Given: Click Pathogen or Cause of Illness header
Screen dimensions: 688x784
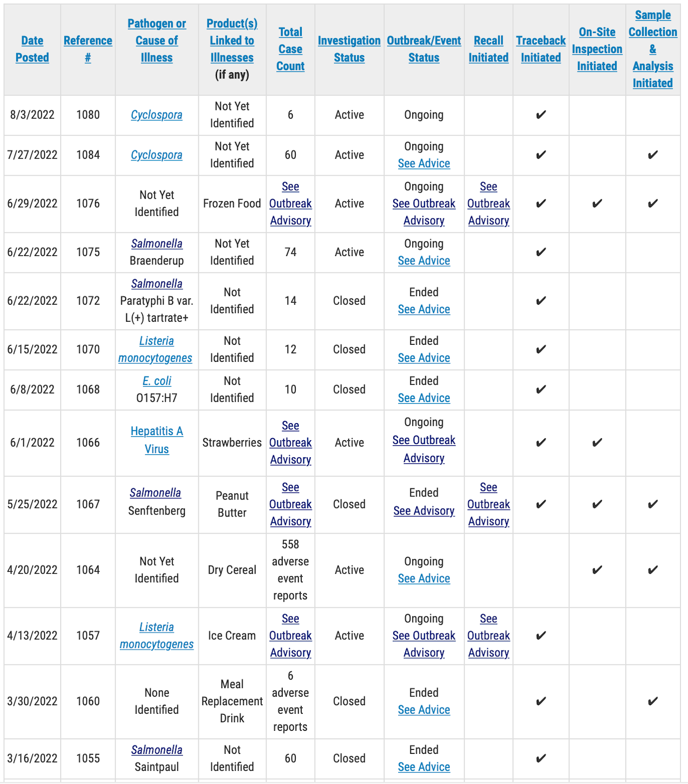Looking at the screenshot, I should click(x=157, y=41).
